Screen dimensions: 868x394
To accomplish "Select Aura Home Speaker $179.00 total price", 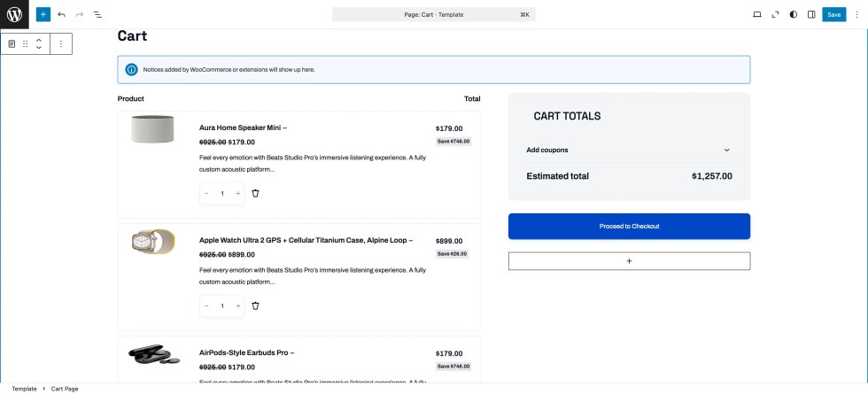I will [x=449, y=128].
